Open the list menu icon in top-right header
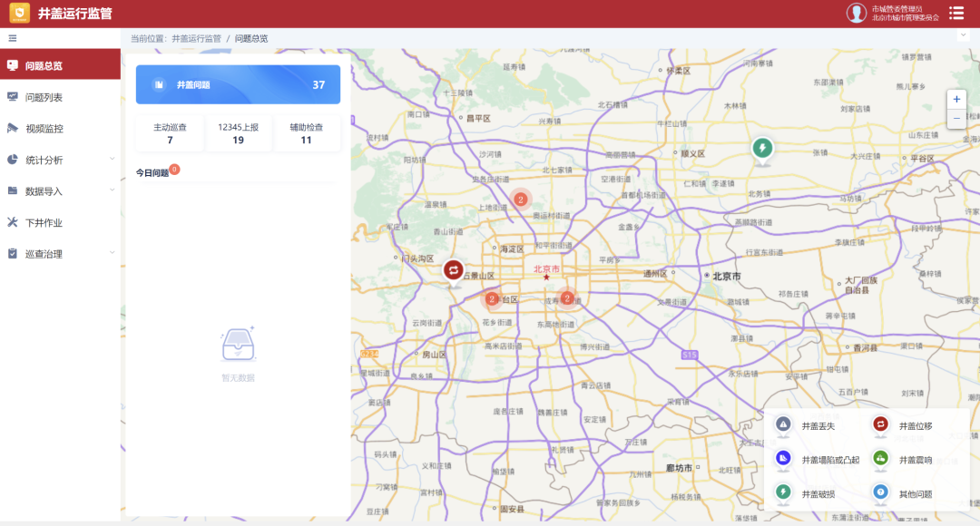The height and width of the screenshot is (526, 980). pos(956,13)
